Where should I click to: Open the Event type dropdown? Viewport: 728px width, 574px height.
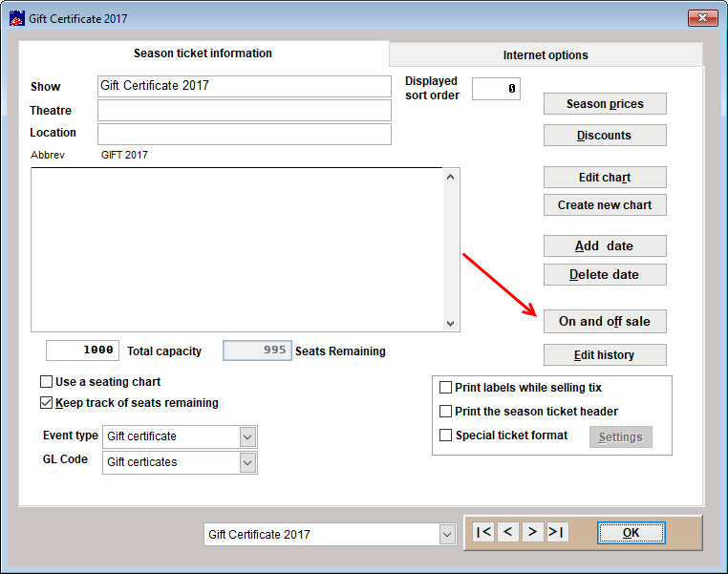[x=247, y=436]
